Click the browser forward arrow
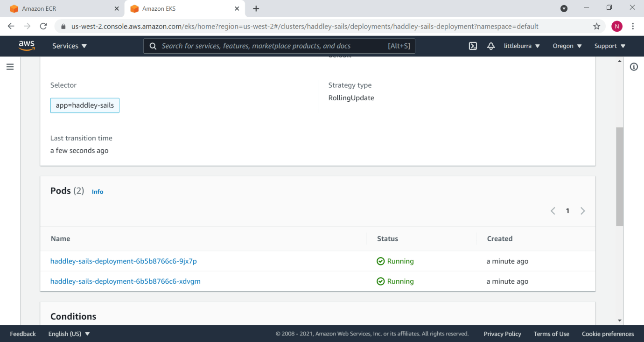 [27, 26]
